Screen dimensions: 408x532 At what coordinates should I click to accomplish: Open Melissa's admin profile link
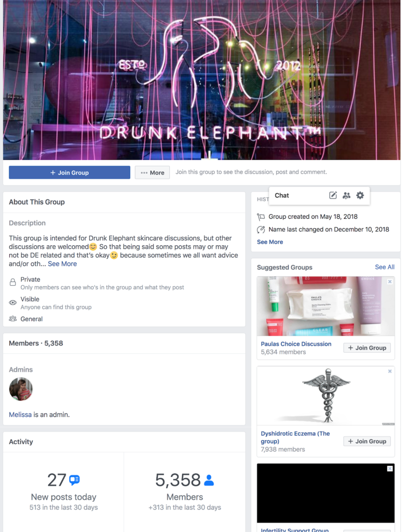pyautogui.click(x=20, y=415)
